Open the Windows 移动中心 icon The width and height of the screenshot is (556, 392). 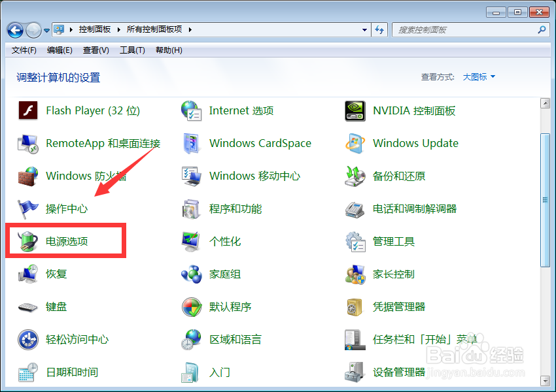point(192,176)
